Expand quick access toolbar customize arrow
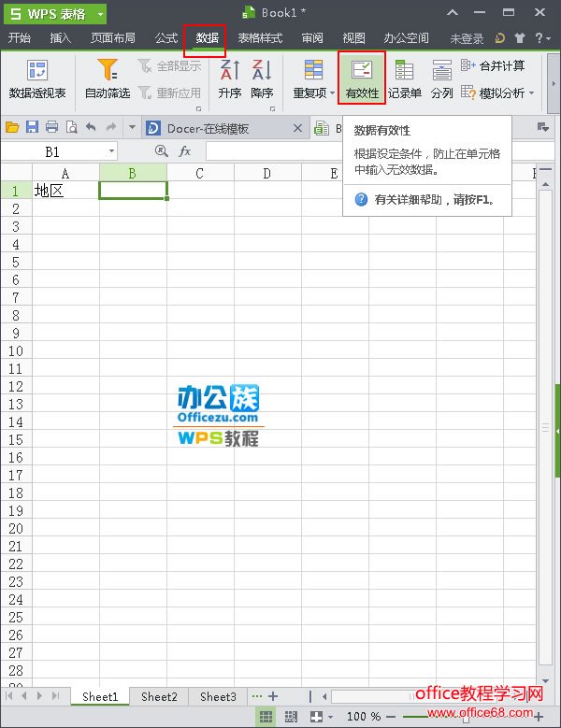Screen dimensions: 561x728 132,127
